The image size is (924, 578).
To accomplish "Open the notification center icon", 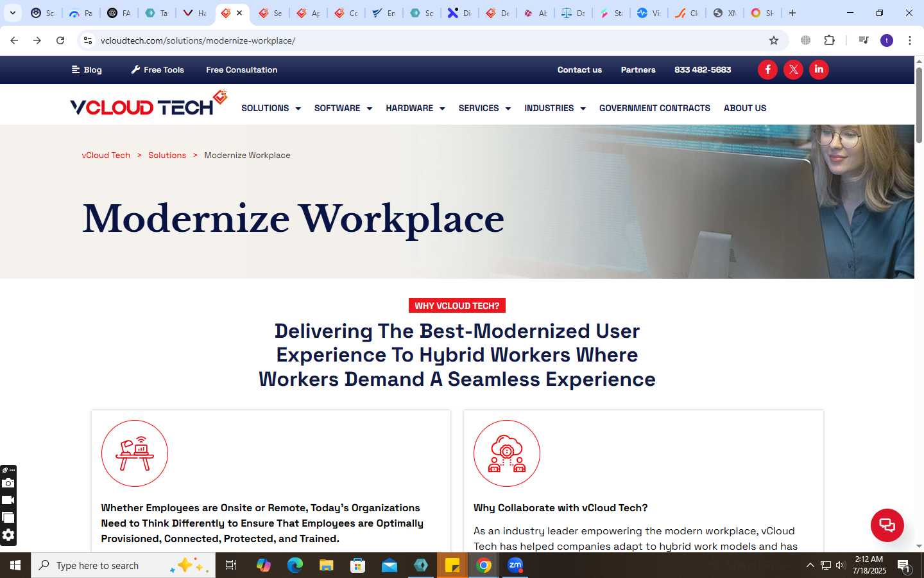I will point(903,566).
